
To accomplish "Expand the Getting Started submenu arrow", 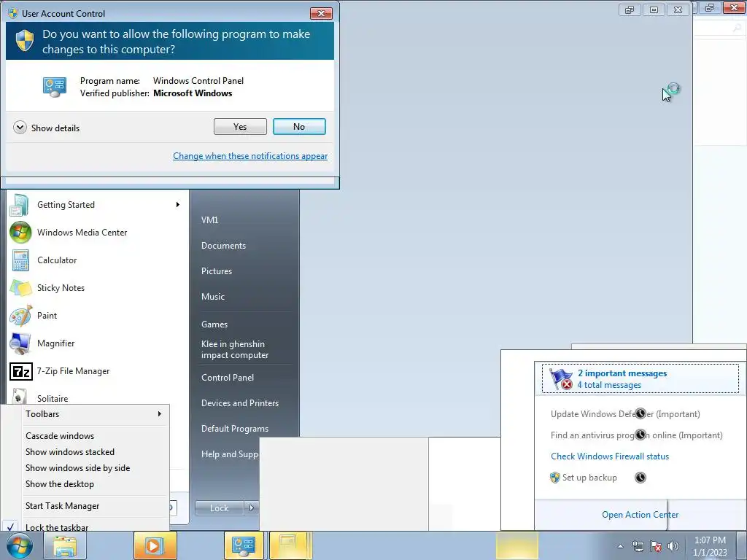I will click(178, 205).
